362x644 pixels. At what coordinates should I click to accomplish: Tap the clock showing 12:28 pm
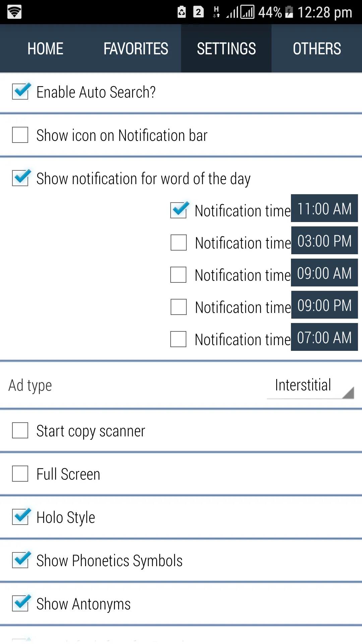pos(324,12)
